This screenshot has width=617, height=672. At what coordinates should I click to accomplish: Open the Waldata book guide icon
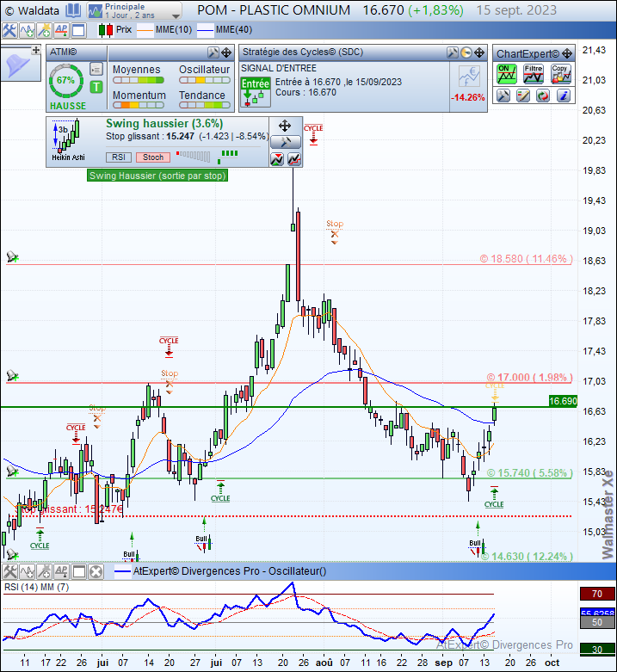tap(73, 10)
